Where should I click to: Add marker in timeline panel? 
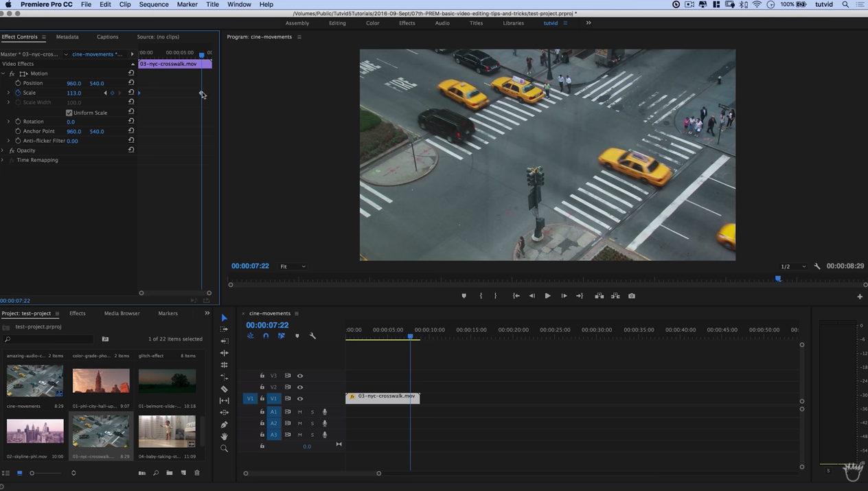297,336
